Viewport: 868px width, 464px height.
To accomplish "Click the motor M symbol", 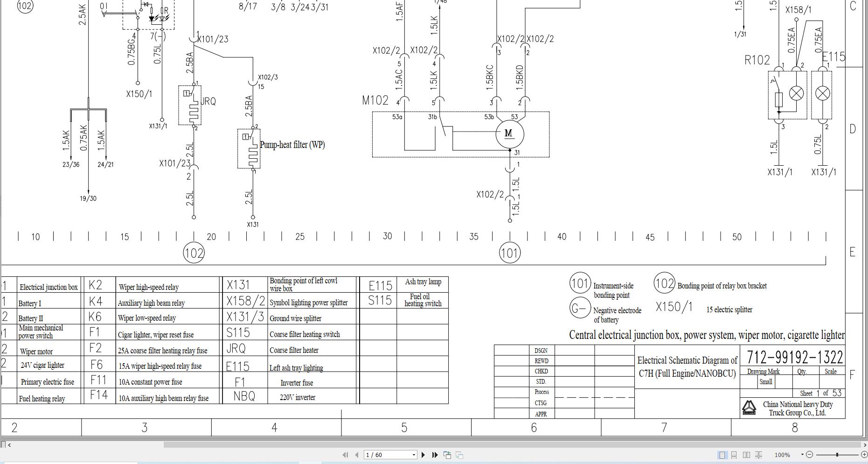I will [509, 134].
